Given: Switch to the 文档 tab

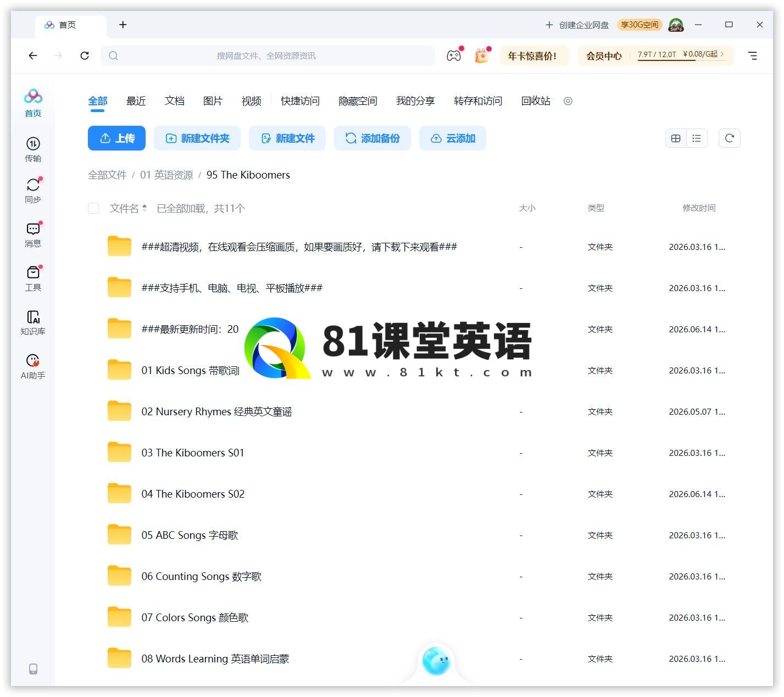Looking at the screenshot, I should point(175,101).
